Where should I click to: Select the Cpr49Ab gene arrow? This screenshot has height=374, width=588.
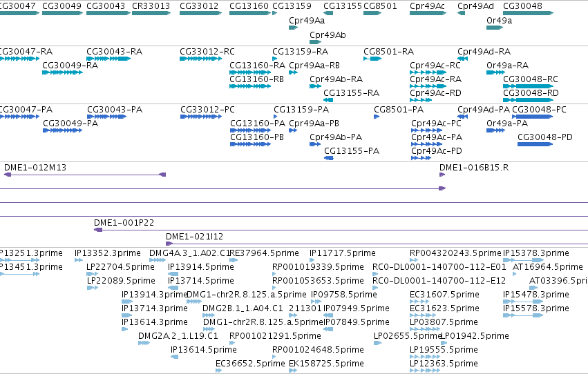(315, 42)
